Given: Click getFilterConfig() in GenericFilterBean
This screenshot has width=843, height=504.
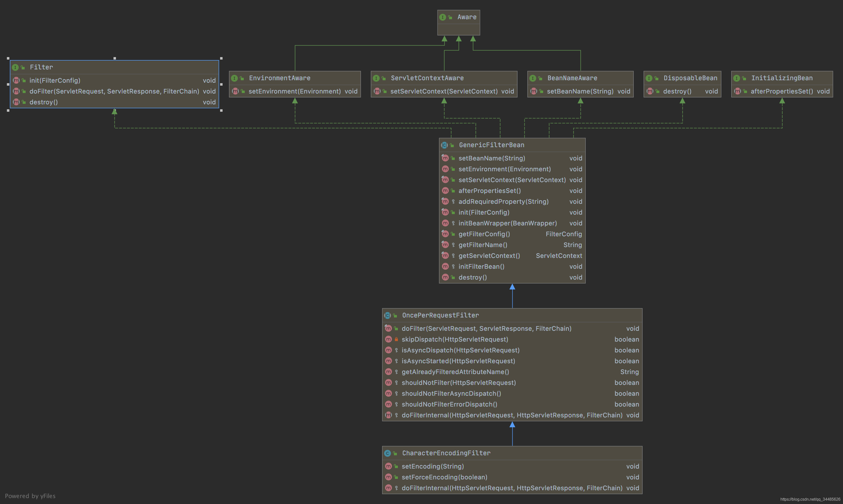Looking at the screenshot, I should [484, 234].
